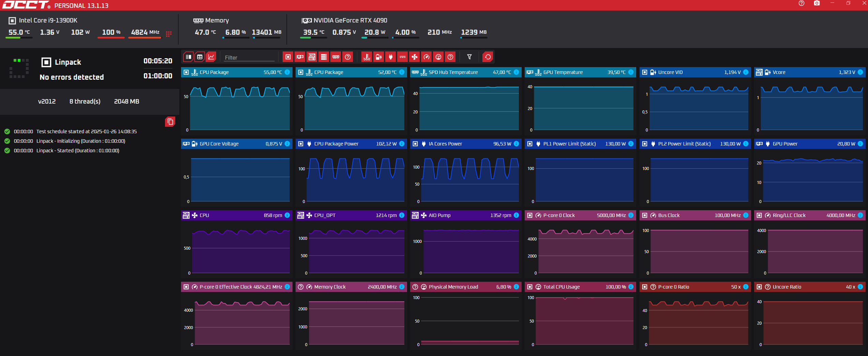Show info for Uncore Ratio card
This screenshot has height=356, width=868.
coord(860,287)
